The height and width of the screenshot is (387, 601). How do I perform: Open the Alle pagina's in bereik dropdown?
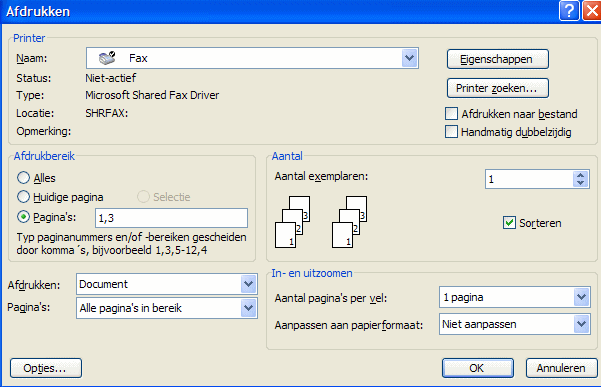[x=248, y=308]
